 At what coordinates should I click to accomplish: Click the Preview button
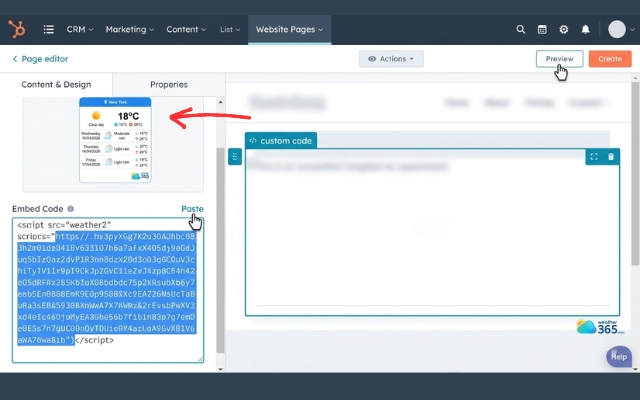[559, 59]
